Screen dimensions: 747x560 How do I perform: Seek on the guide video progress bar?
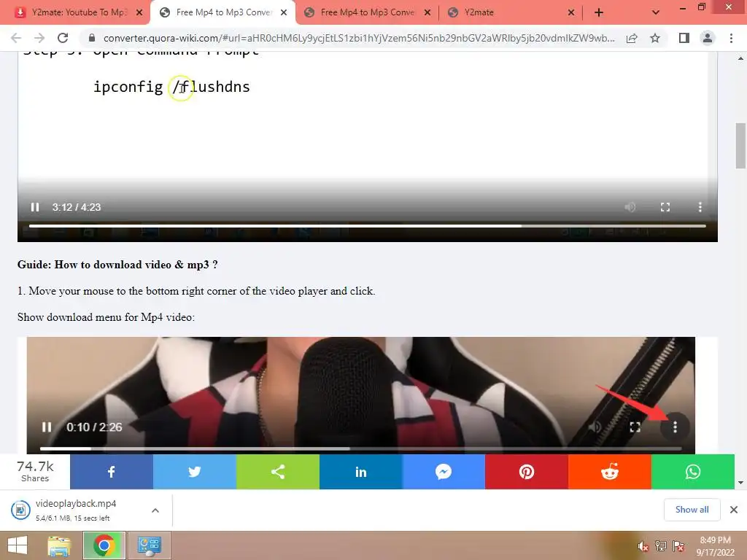pos(360,448)
